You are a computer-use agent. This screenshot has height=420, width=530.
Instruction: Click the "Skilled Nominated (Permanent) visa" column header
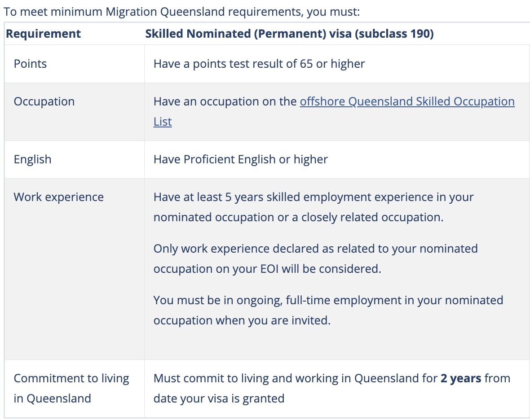pos(249,34)
